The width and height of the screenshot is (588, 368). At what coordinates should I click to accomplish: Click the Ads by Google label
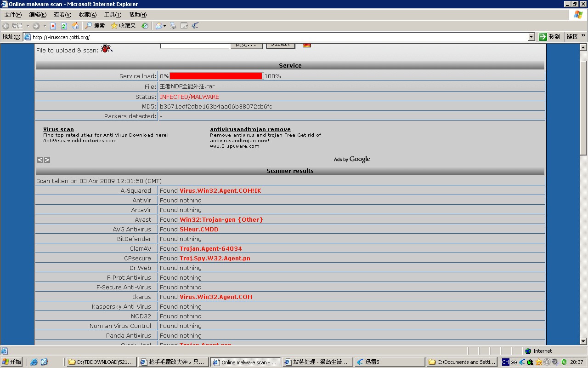pos(352,159)
